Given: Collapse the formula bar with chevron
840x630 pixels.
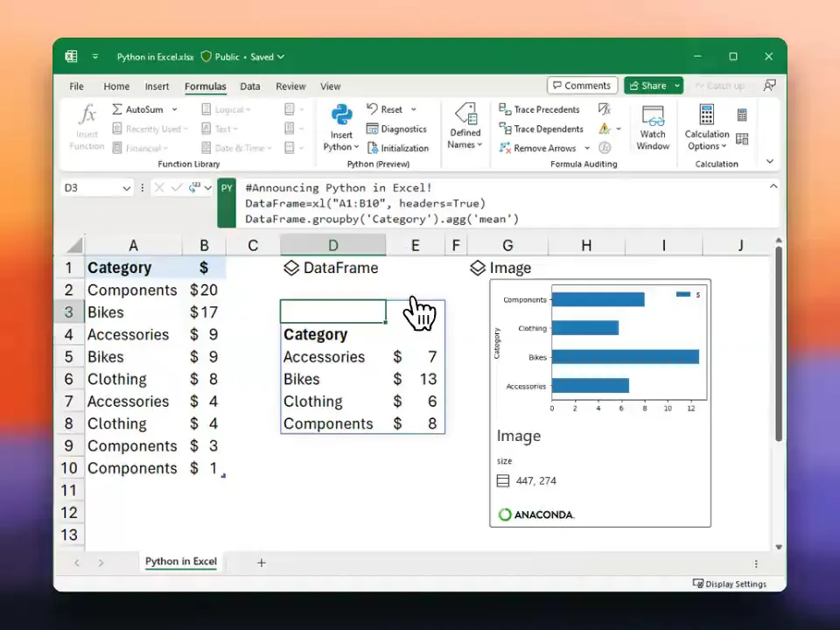Looking at the screenshot, I should tap(773, 186).
